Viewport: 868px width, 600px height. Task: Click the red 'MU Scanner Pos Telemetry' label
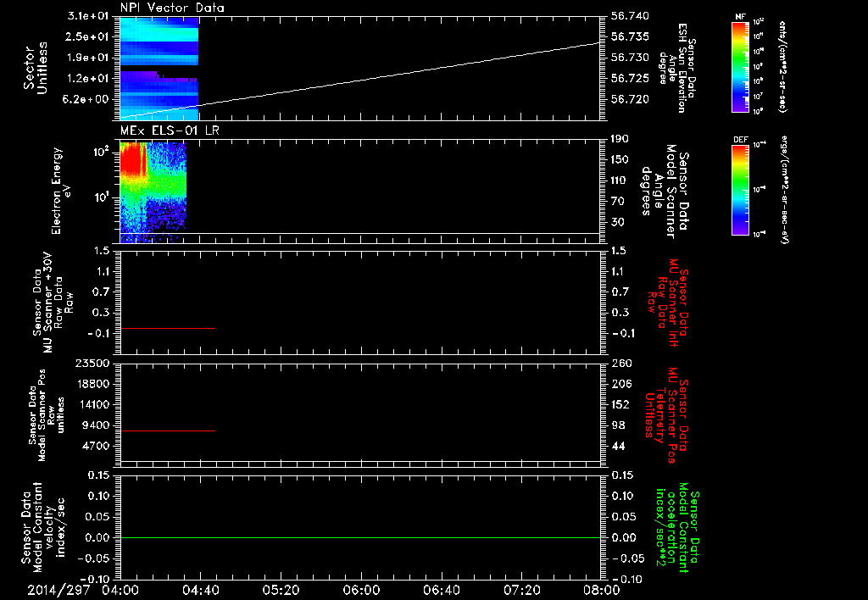[666, 414]
